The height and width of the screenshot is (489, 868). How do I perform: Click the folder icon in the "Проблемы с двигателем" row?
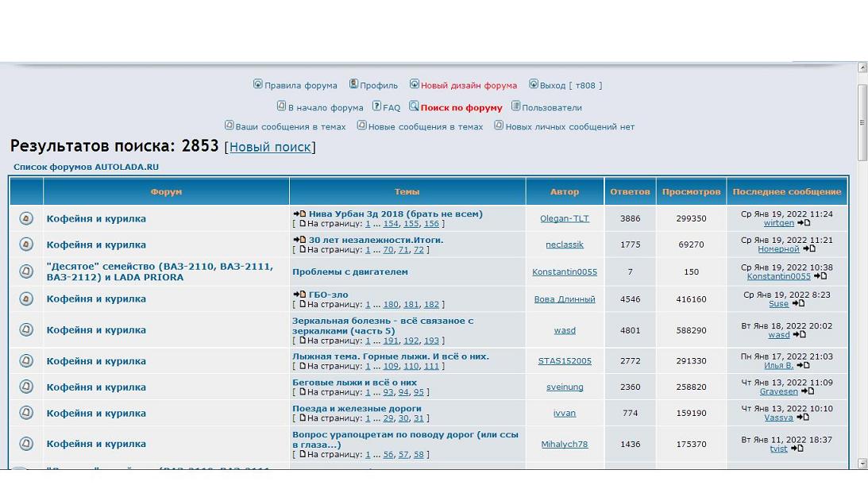(x=26, y=271)
